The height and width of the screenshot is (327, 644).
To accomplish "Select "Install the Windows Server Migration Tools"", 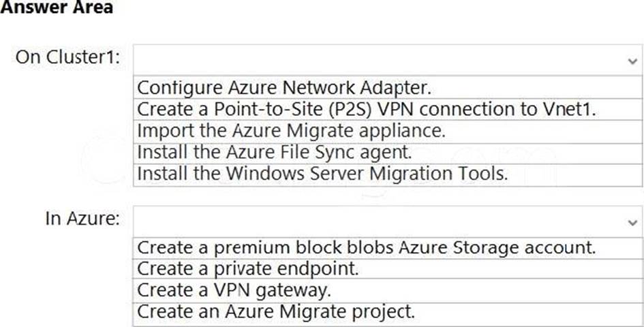I will (322, 174).
